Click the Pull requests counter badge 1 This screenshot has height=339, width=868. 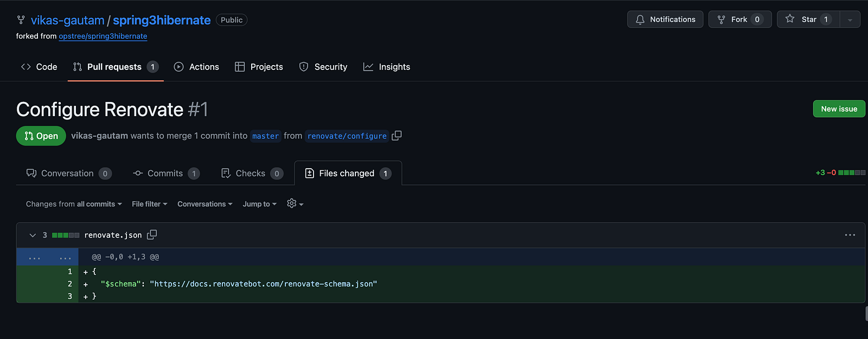tap(152, 67)
